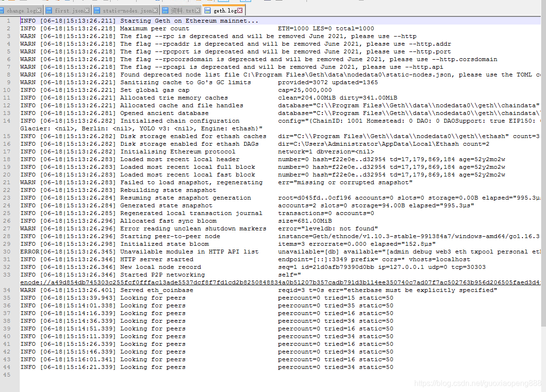
Task: Click 'Maximum peer count' text
Action: (x=154, y=28)
